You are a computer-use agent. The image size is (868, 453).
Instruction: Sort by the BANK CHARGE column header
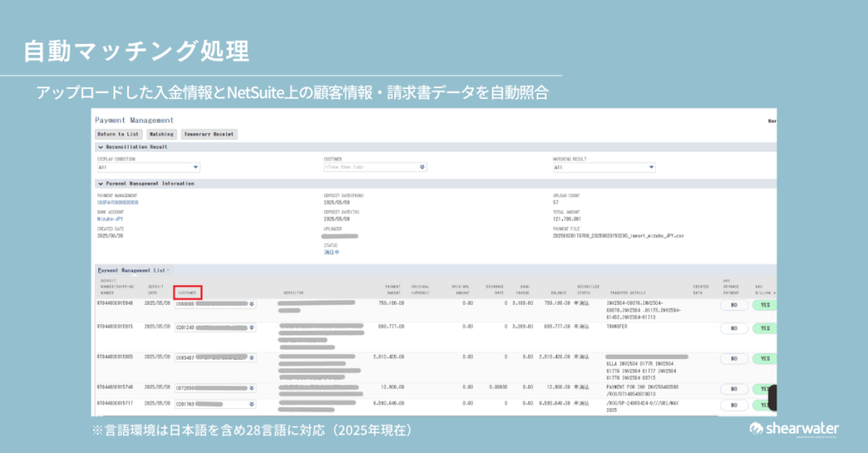click(x=523, y=290)
